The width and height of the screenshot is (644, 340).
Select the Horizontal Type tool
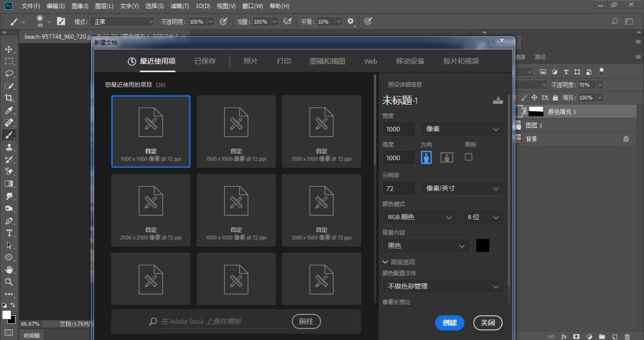(x=9, y=233)
